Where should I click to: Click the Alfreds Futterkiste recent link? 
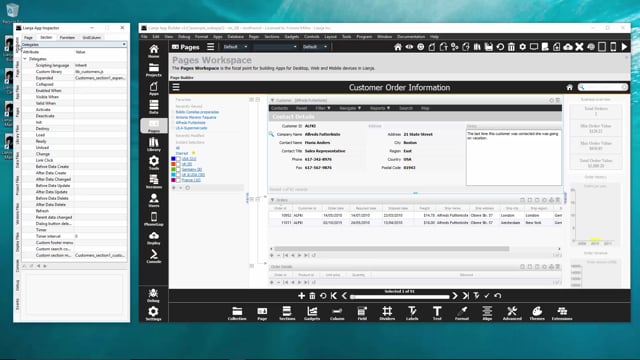click(191, 122)
